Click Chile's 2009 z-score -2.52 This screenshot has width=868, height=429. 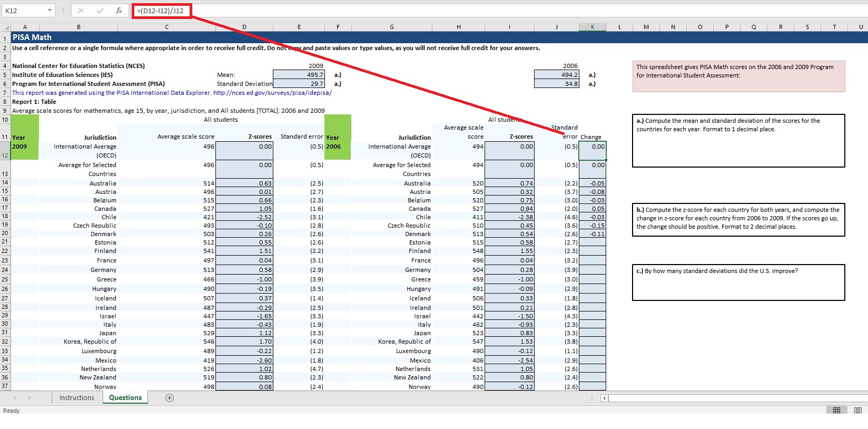244,217
